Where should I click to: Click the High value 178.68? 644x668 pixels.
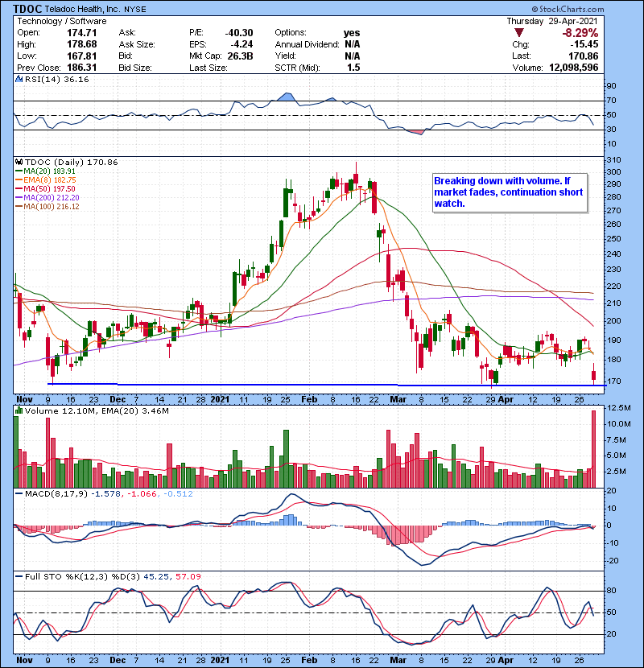(82, 44)
